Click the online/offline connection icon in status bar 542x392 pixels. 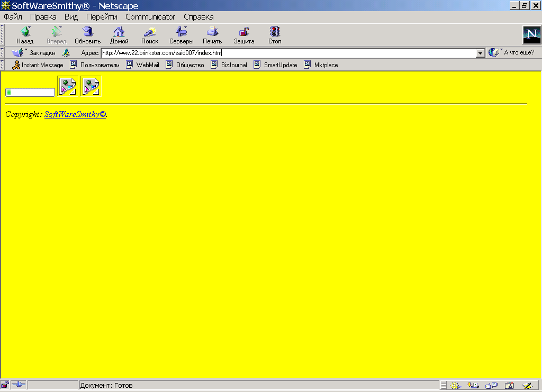pos(19,385)
